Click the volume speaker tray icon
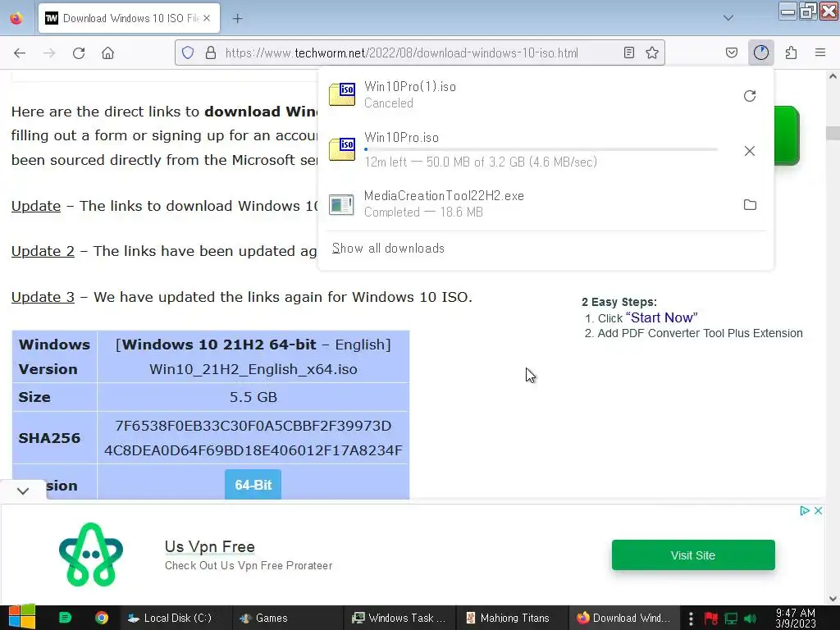Viewport: 840px width, 630px height. pyautogui.click(x=750, y=619)
